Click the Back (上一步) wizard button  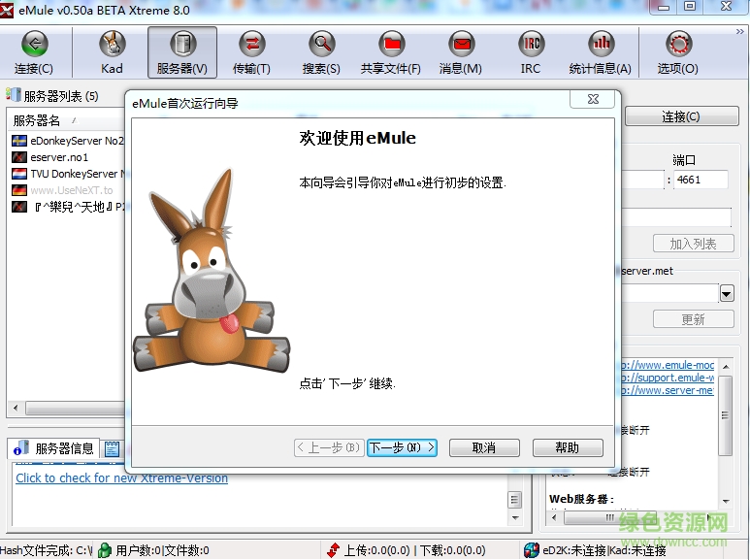(329, 448)
